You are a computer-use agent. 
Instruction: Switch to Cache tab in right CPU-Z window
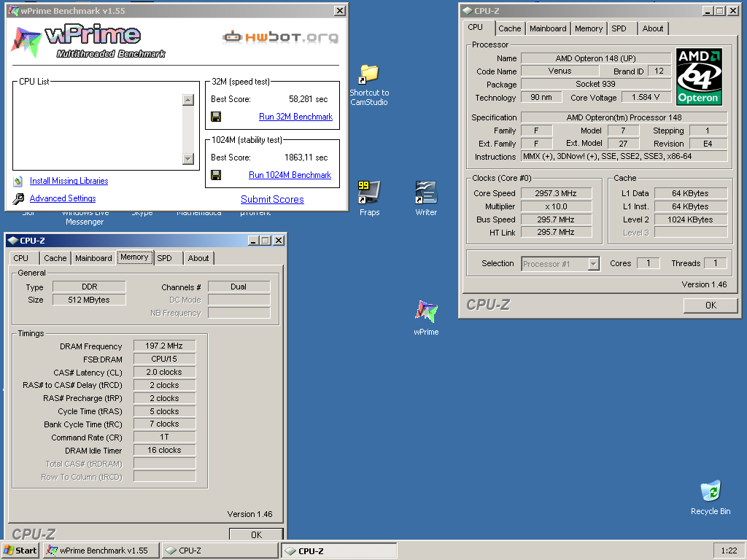[x=510, y=28]
